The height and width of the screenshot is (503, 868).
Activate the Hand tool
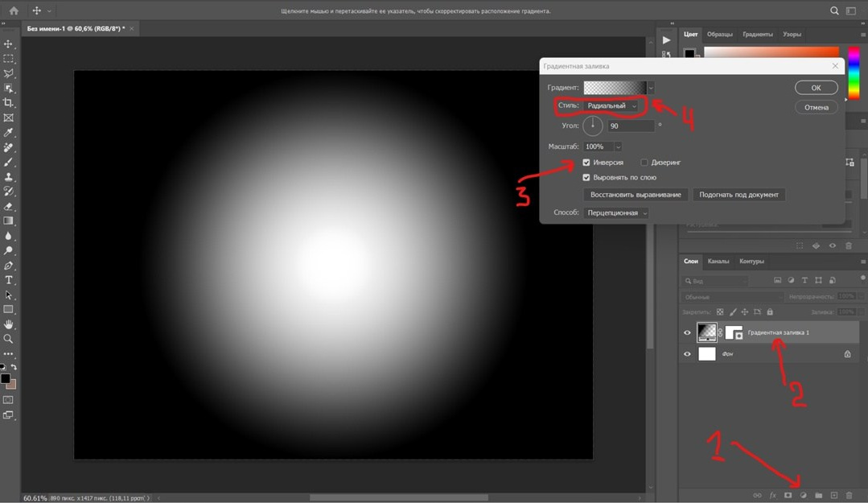pos(9,324)
